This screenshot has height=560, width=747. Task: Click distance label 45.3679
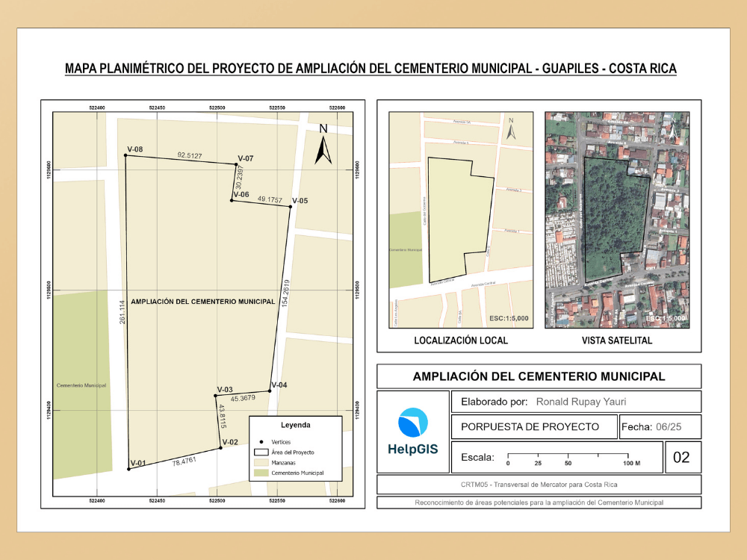coord(243,398)
